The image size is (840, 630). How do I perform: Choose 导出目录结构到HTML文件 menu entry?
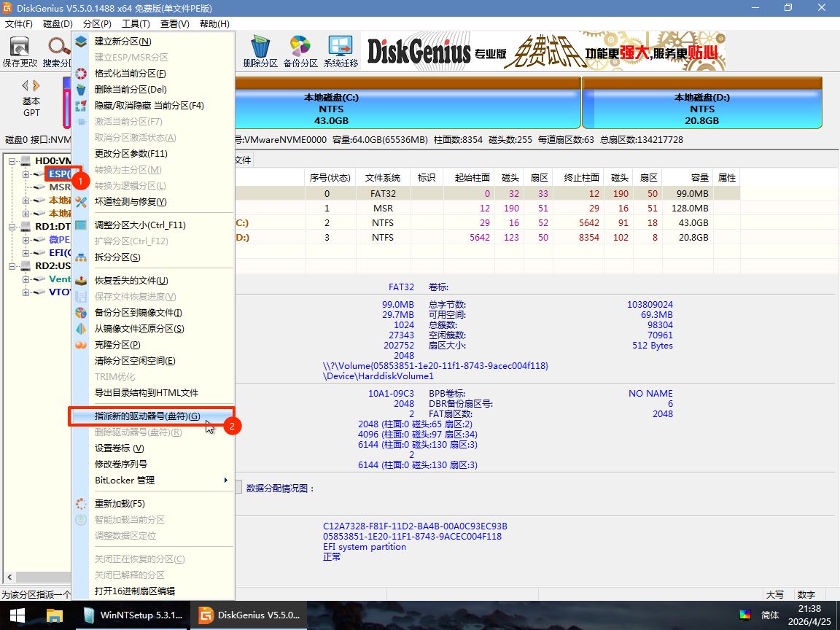pos(152,393)
